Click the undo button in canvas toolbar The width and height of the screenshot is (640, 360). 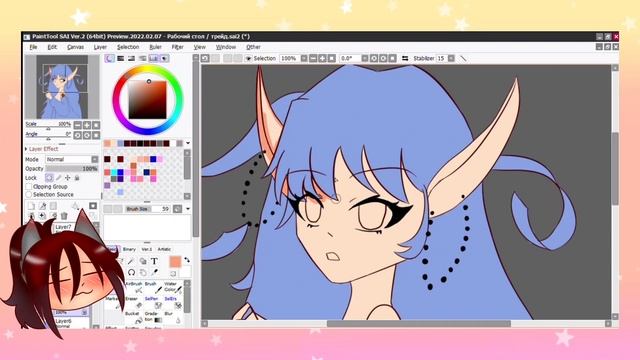(205, 58)
